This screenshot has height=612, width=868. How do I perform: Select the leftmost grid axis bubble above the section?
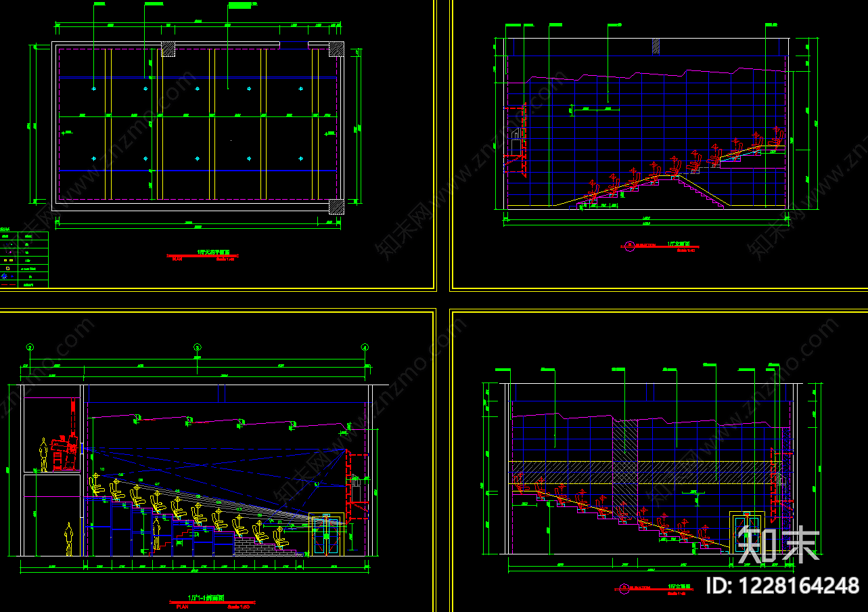coord(30,347)
